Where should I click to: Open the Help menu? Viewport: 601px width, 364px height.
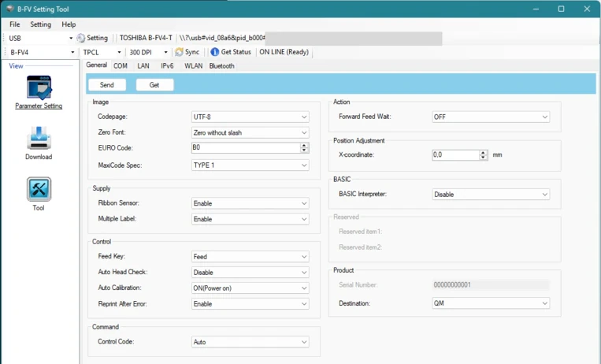69,24
